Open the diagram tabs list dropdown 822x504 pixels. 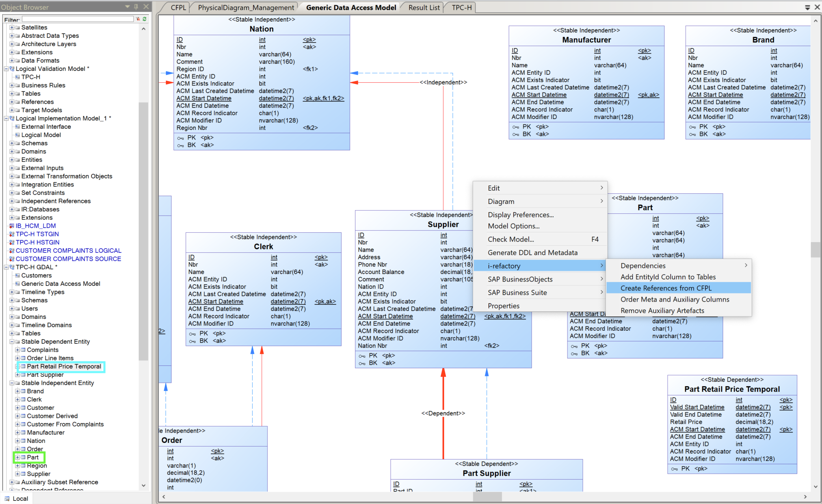pos(807,7)
